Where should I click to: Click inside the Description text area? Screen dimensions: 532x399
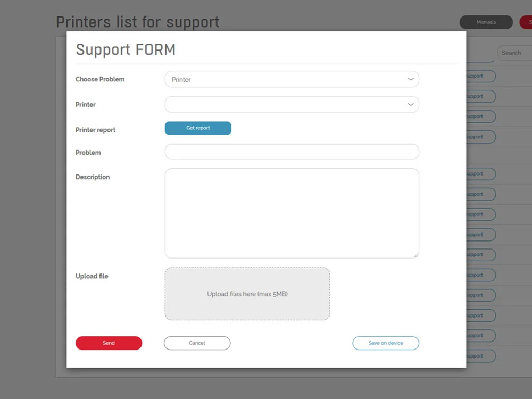(x=292, y=213)
